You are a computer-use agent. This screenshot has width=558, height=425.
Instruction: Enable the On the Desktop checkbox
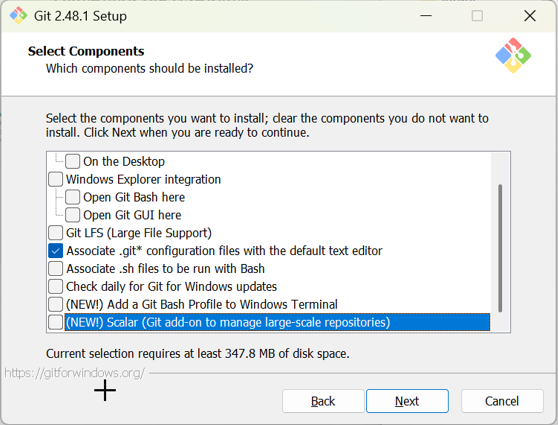[x=73, y=161]
